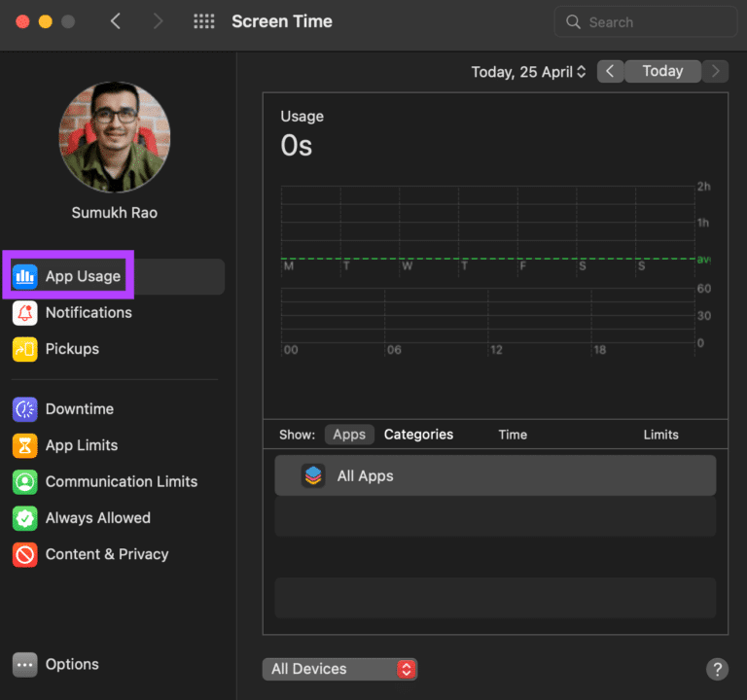Go to next day with right chevron
The width and height of the screenshot is (747, 700).
coord(715,71)
